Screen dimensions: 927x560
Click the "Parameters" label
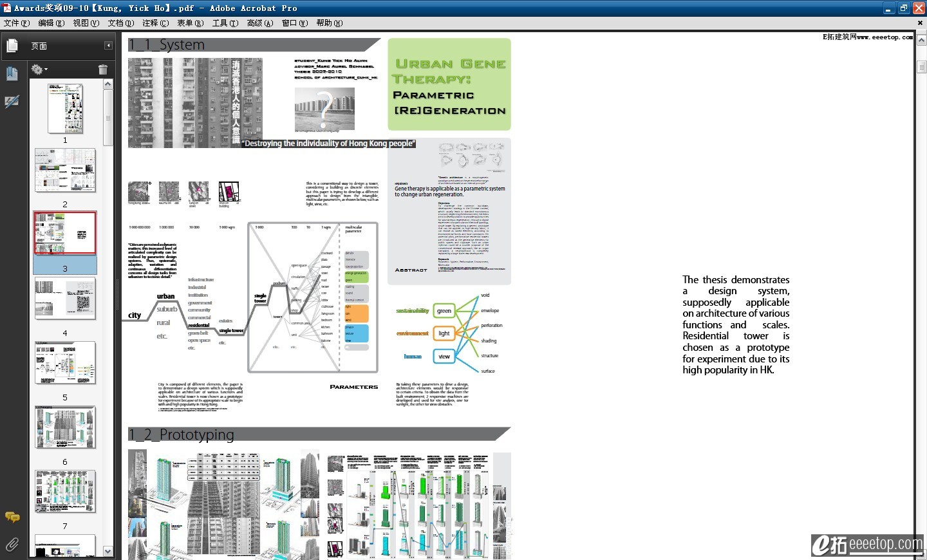click(353, 387)
